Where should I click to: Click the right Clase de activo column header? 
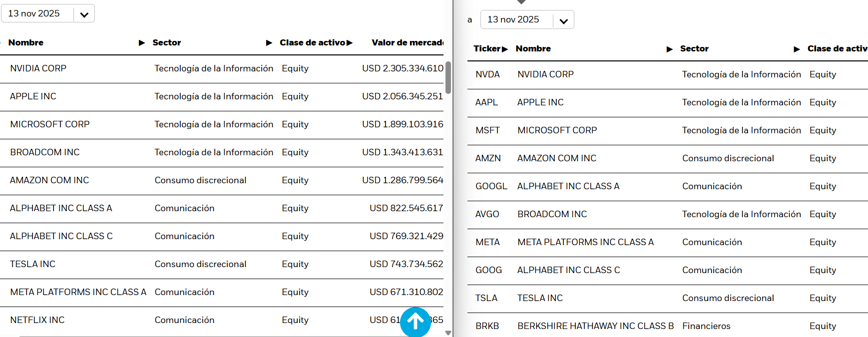(837, 49)
